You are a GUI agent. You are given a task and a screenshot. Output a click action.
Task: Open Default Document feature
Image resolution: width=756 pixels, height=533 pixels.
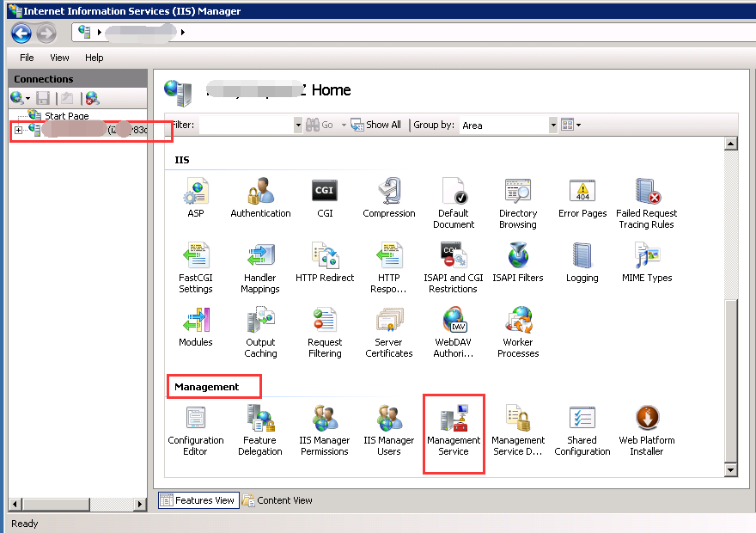[x=454, y=203]
